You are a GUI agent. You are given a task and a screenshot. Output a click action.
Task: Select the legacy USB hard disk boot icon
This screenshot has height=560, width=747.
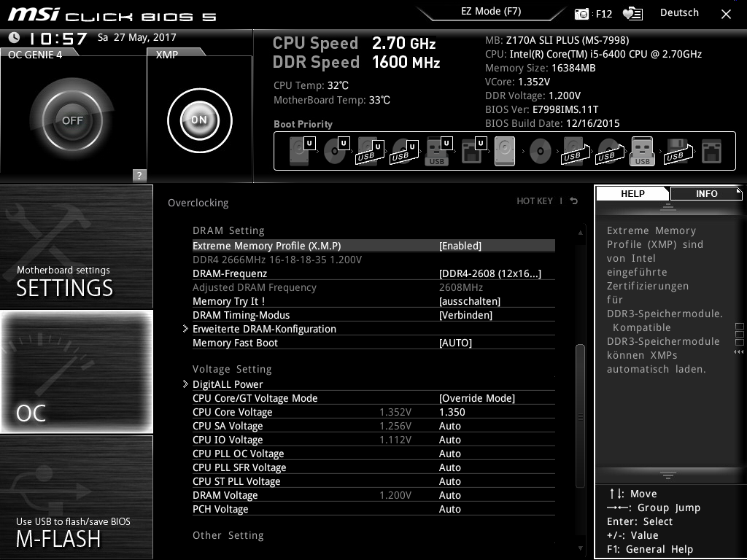click(x=576, y=152)
